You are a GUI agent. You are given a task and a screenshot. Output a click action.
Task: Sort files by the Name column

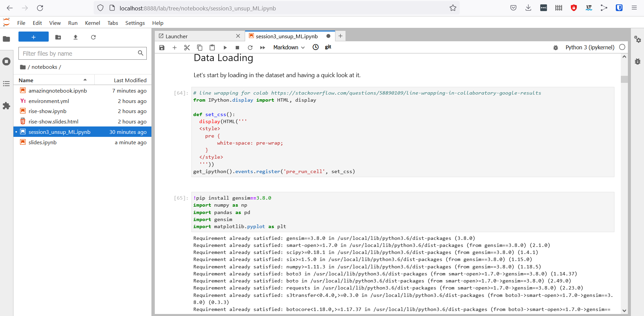point(54,80)
